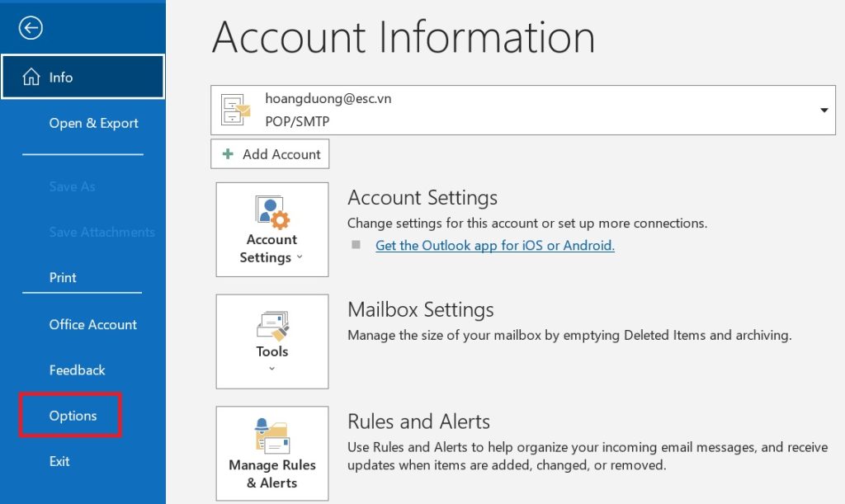Click the POP/SMTP account type text
This screenshot has height=504, width=845.
(x=297, y=122)
